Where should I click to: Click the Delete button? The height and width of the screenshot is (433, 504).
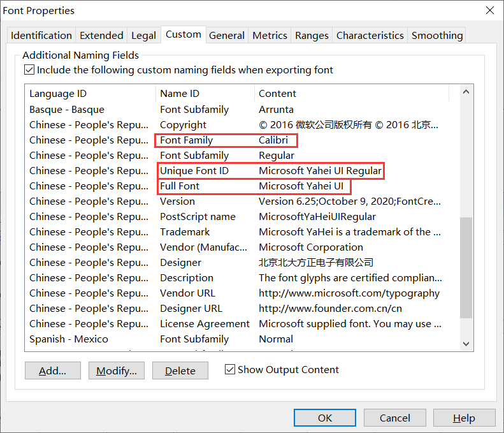(x=180, y=371)
